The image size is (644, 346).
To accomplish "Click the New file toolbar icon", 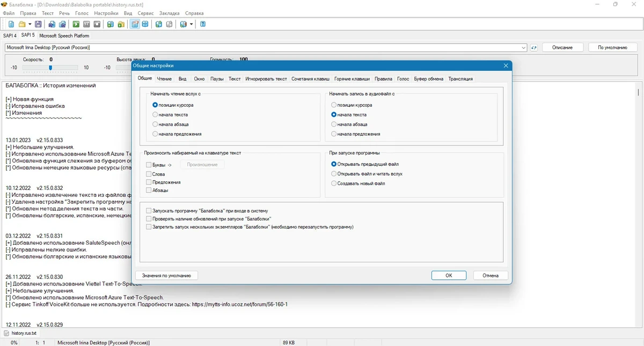I will pos(11,24).
